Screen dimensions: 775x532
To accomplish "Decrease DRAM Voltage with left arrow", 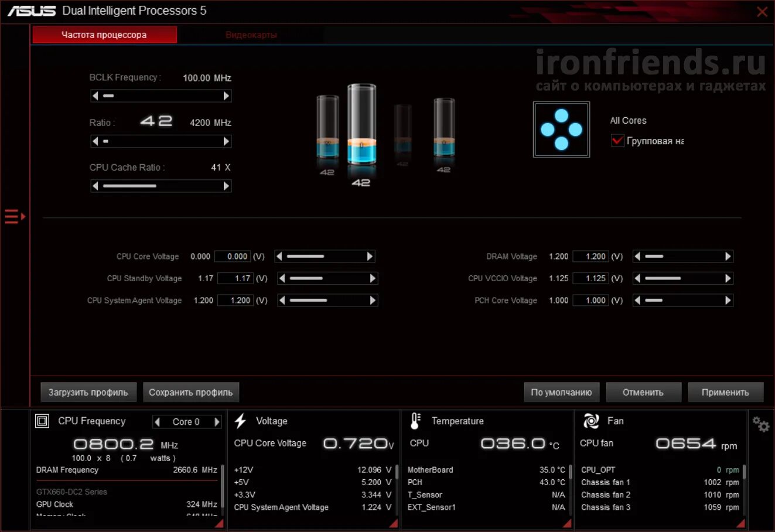I will click(637, 256).
